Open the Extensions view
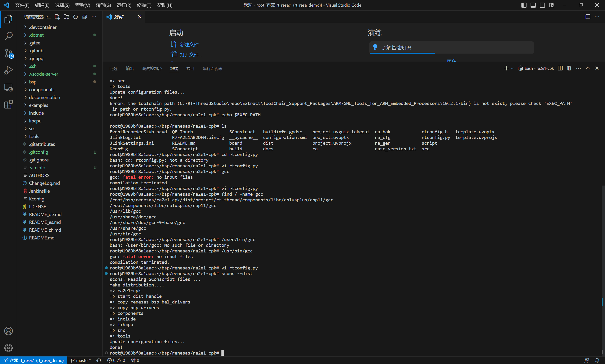 (x=8, y=104)
